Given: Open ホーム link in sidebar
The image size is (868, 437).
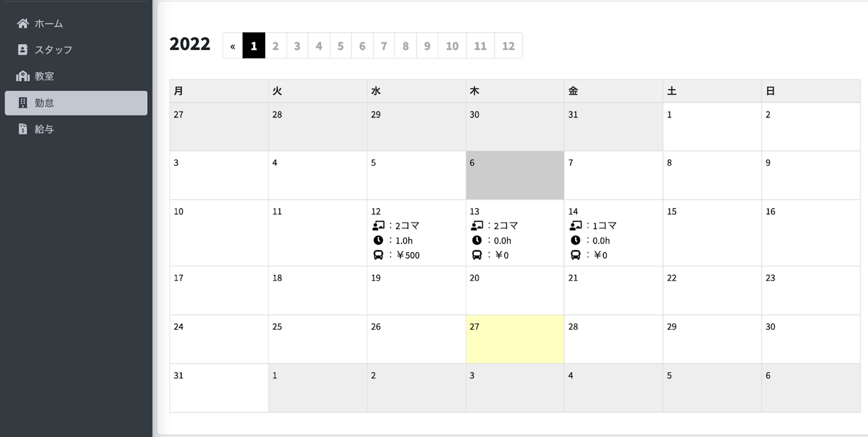Looking at the screenshot, I should pyautogui.click(x=48, y=24).
